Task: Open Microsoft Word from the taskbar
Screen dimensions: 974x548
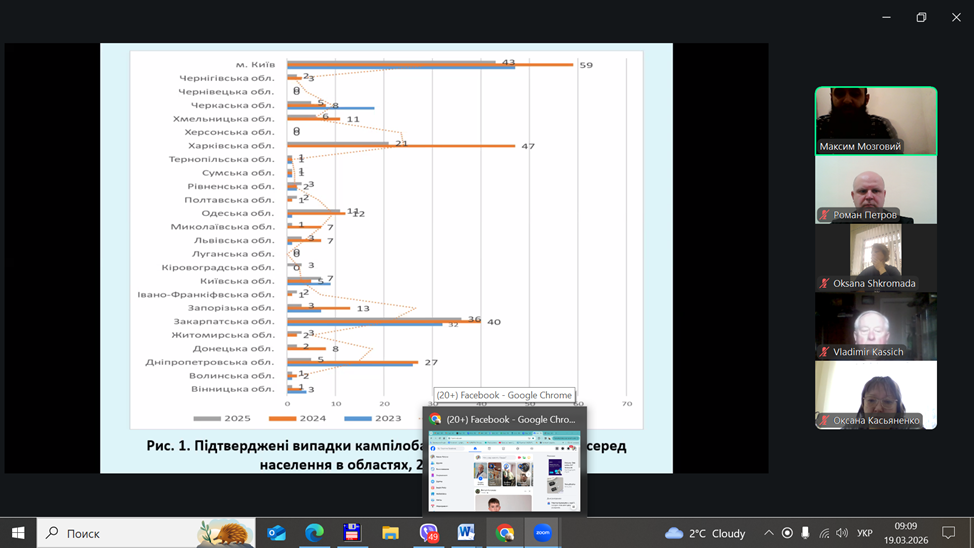Action: pos(467,533)
